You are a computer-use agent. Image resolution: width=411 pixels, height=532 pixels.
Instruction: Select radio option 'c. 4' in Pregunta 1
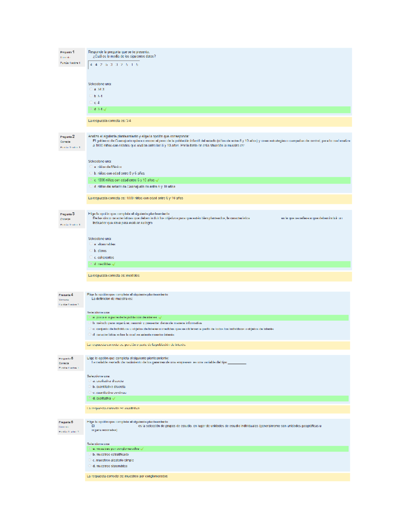91,102
